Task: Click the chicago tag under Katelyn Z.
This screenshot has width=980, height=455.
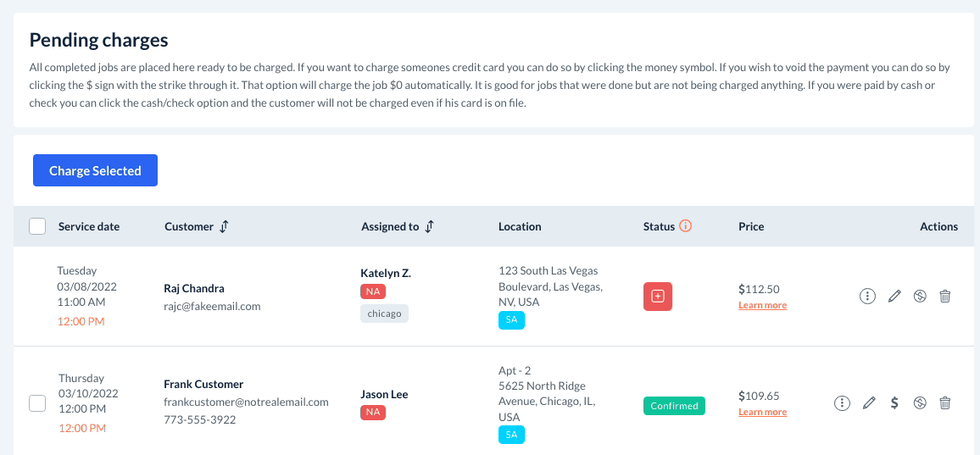Action: point(384,314)
